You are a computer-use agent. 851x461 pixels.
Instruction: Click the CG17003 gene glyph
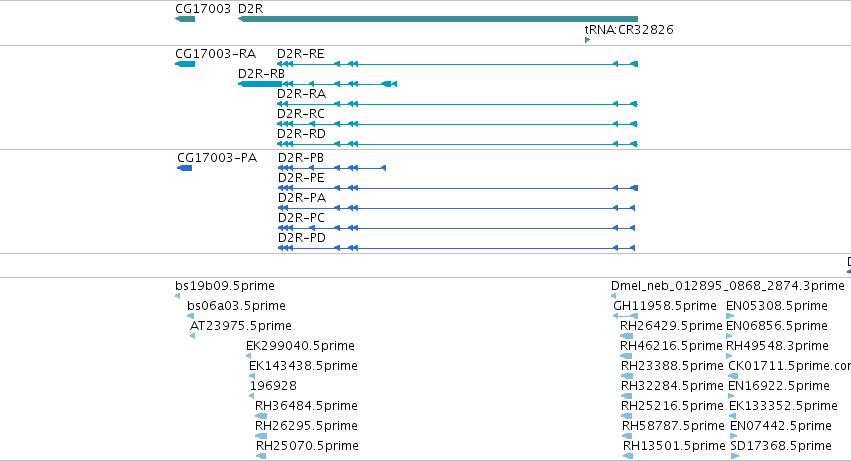(185, 19)
